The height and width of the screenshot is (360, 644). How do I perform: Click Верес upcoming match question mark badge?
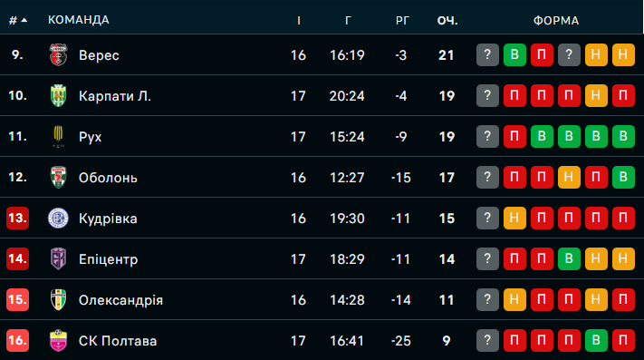[x=487, y=54]
